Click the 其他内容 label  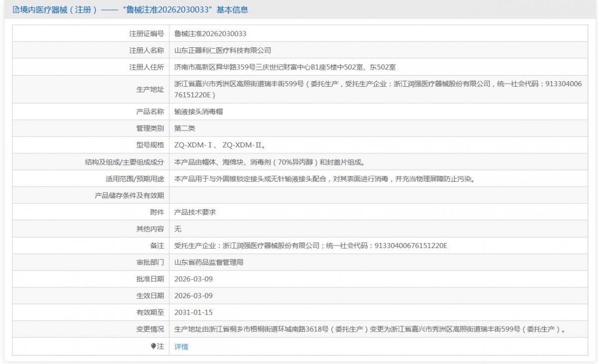pos(150,229)
